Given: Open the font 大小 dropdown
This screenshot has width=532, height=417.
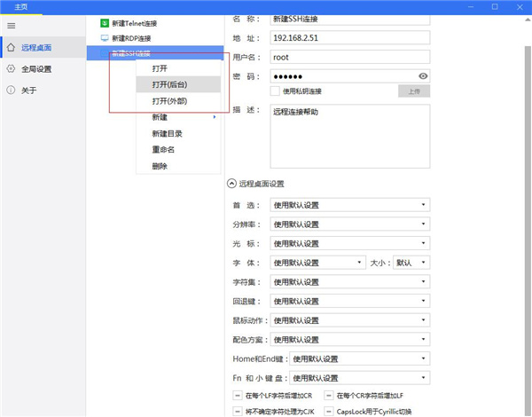Looking at the screenshot, I should pos(411,263).
